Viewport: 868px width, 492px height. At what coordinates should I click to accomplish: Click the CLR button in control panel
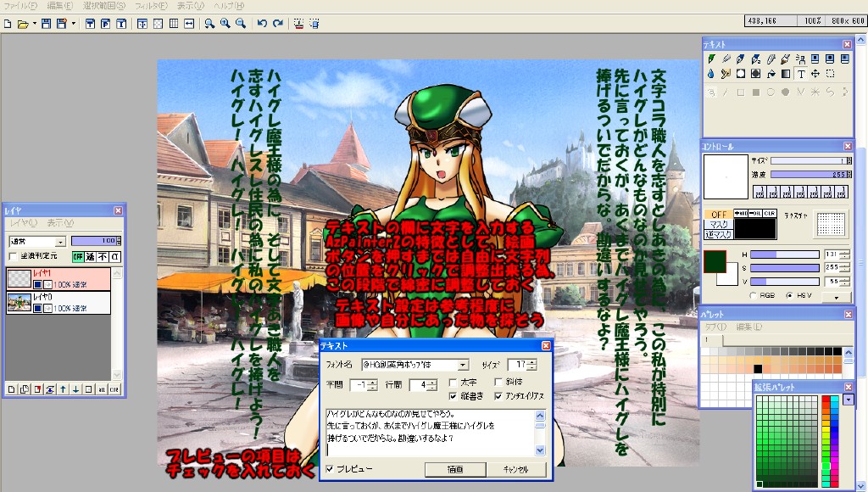click(x=770, y=213)
